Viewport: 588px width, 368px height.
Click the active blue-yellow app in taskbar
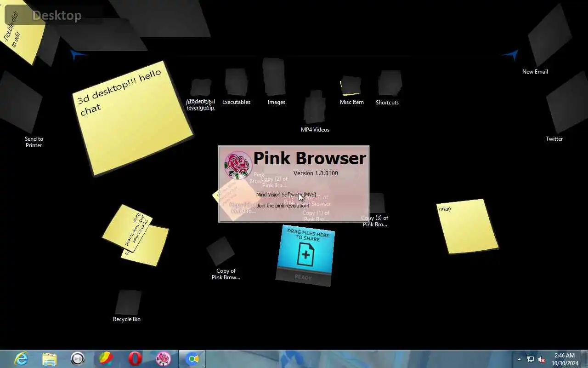coord(192,359)
